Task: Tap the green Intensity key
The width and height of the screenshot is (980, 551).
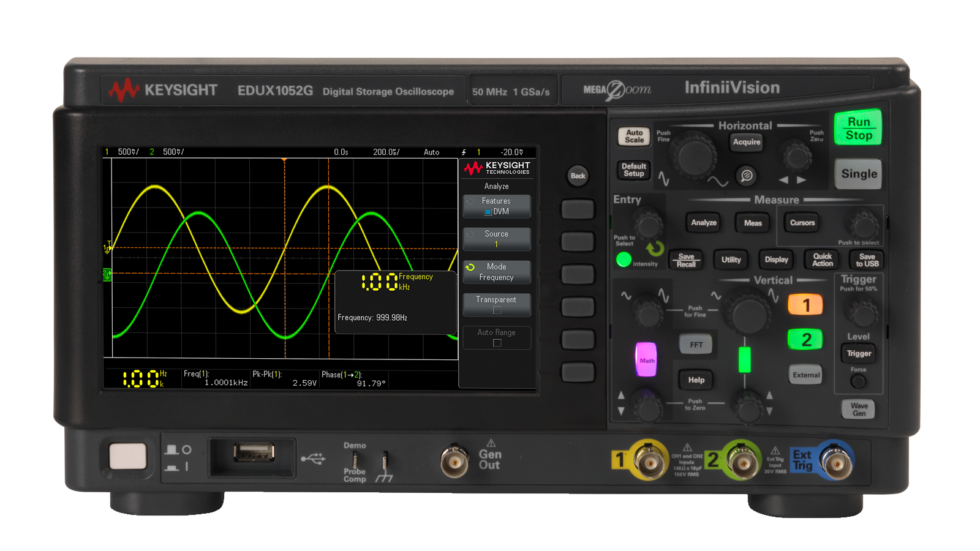Action: pyautogui.click(x=624, y=260)
